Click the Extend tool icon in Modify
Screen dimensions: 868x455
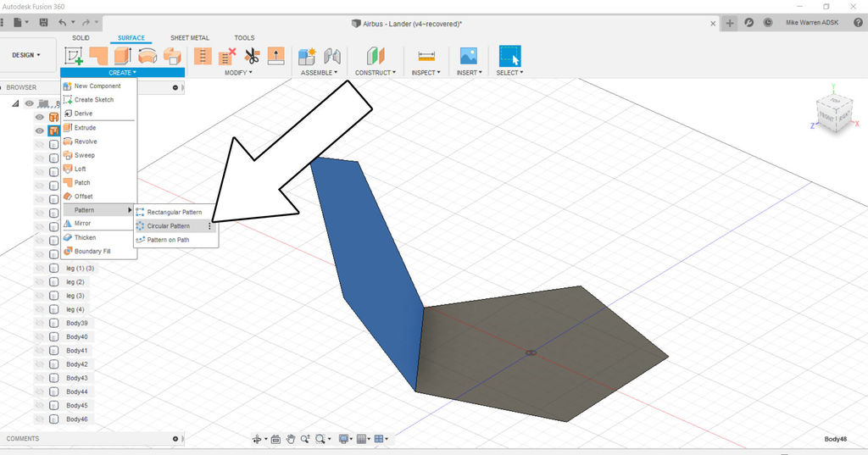pyautogui.click(x=275, y=56)
